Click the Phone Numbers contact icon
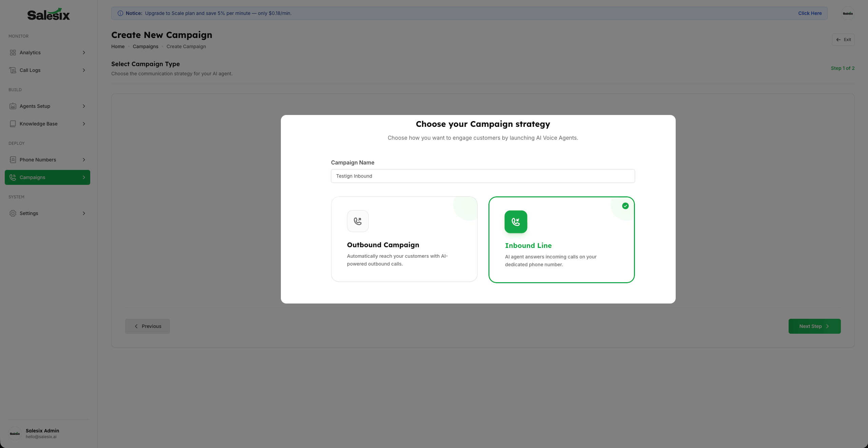Image resolution: width=868 pixels, height=448 pixels. pos(13,160)
